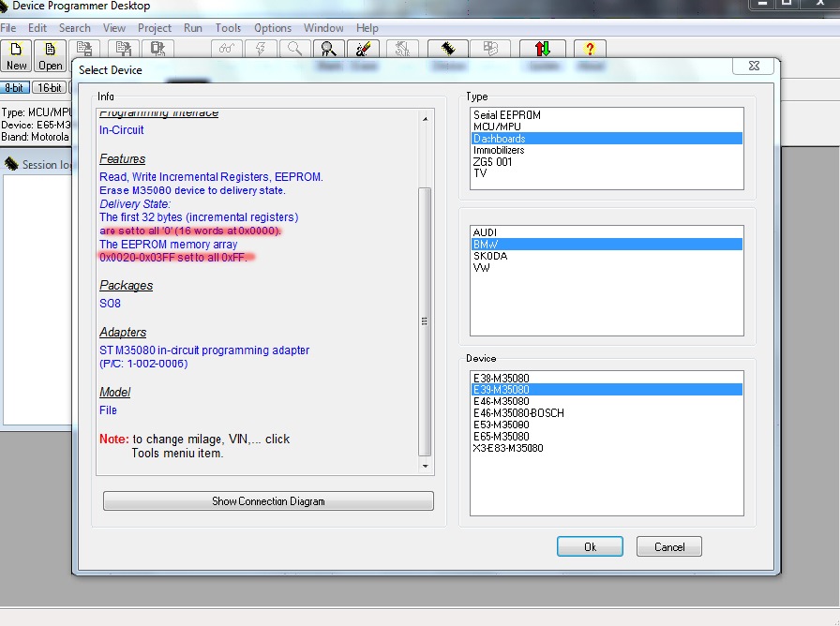
Task: Select device E46-M35080-BOSCH
Action: (x=607, y=413)
